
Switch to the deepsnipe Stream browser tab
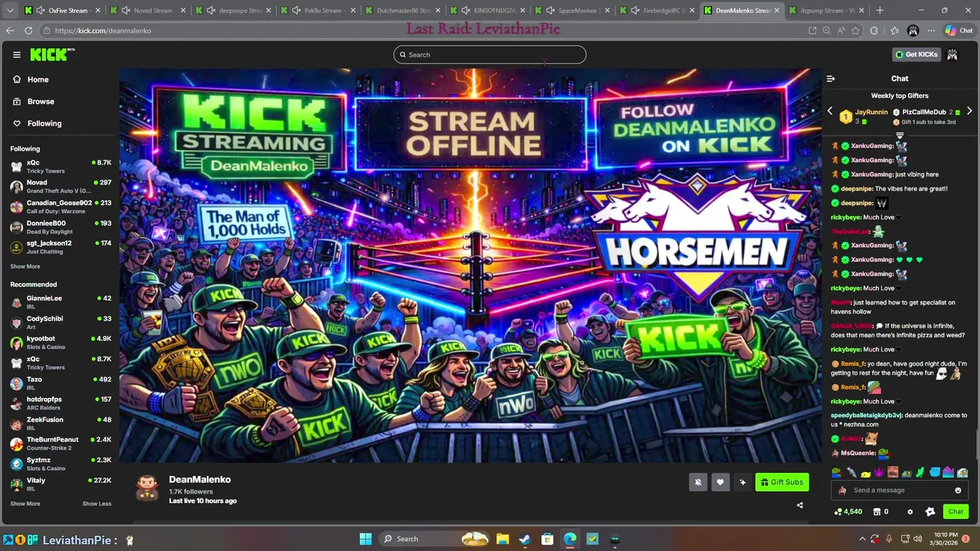[x=232, y=11]
